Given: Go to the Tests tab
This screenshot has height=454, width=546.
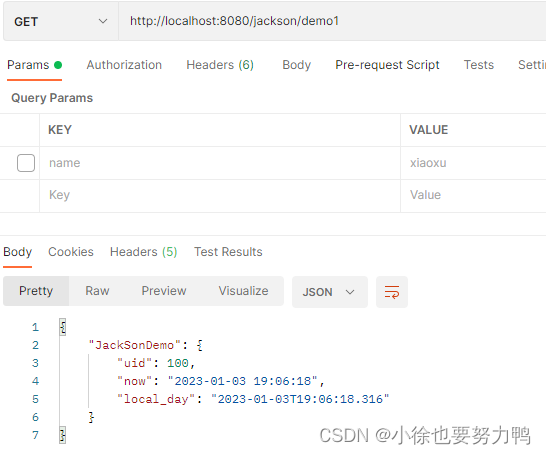Looking at the screenshot, I should (x=478, y=65).
